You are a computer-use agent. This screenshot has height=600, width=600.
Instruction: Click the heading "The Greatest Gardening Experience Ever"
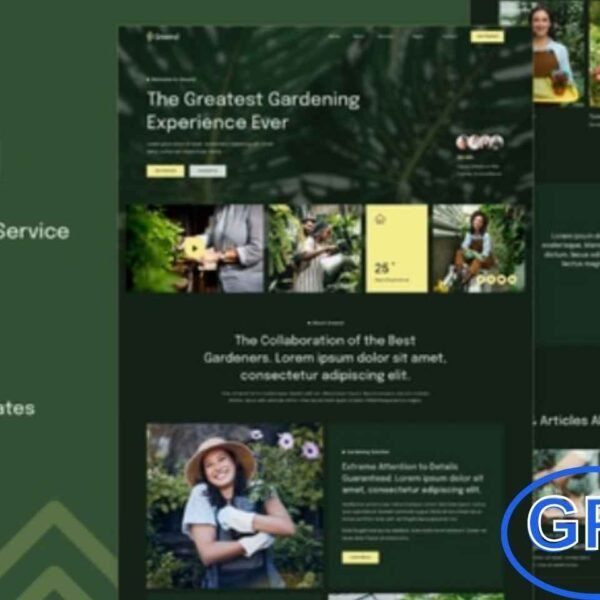(253, 111)
